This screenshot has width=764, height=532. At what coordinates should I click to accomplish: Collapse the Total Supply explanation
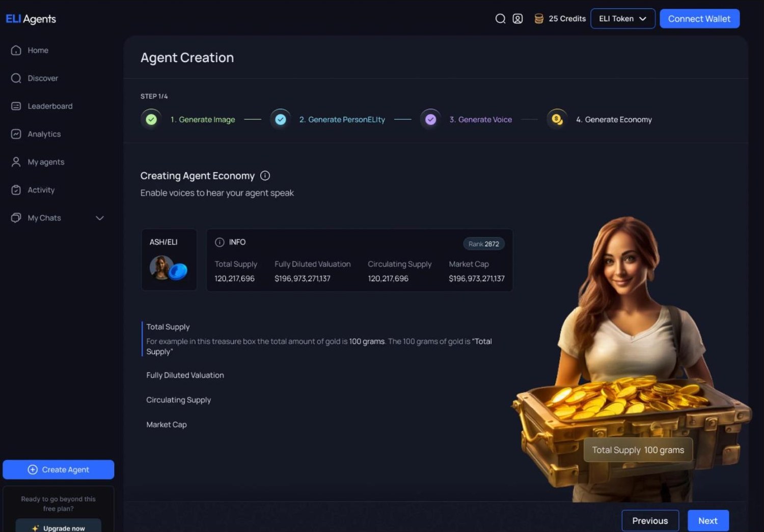point(168,327)
